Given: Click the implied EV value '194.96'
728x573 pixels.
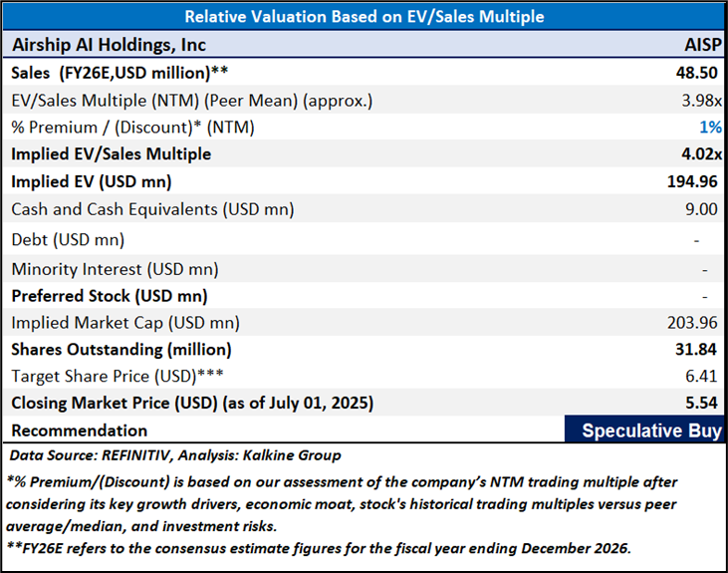Looking at the screenshot, I should point(692,181).
